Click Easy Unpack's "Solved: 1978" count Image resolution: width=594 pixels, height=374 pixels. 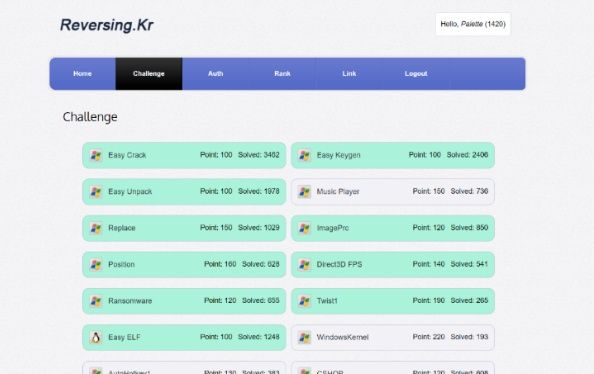[259, 191]
